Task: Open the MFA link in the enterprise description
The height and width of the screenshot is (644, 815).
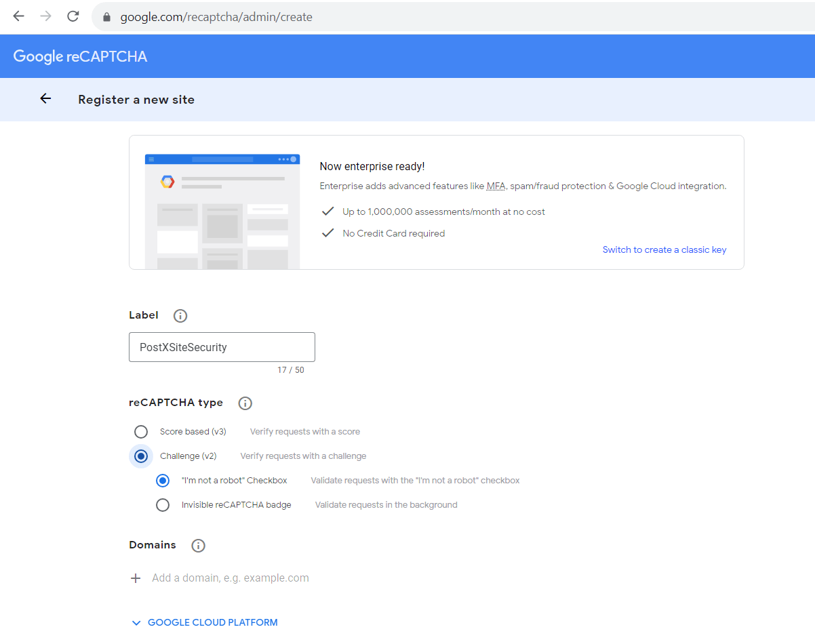Action: tap(496, 186)
